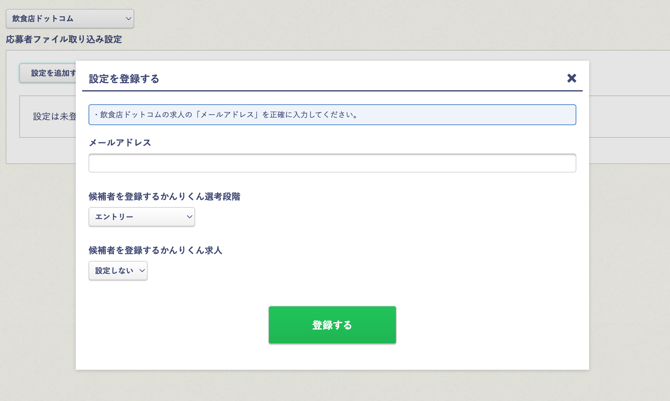Click the 候補者を登録するかんりくん求人 label
Viewport: 670px width, 401px height.
coord(155,251)
